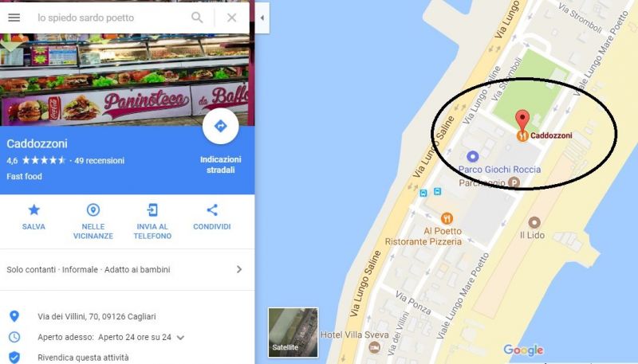Click the red Caddozzoni map pin

(522, 121)
